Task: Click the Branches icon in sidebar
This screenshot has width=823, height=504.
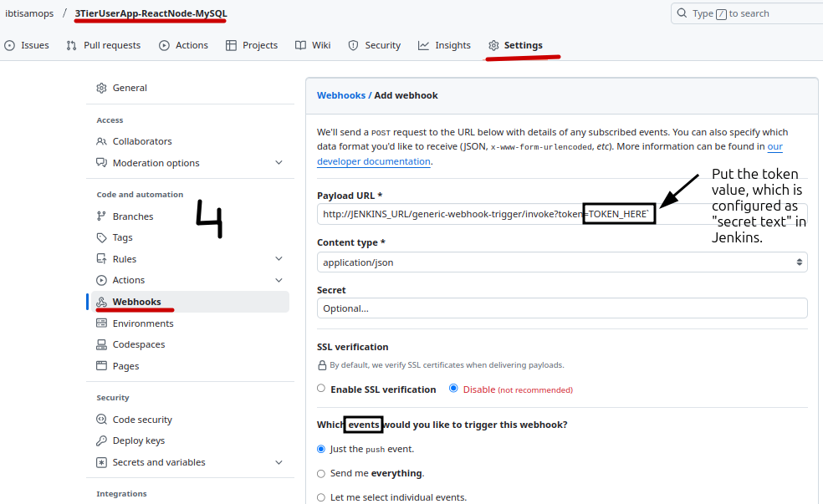Action: coord(102,216)
